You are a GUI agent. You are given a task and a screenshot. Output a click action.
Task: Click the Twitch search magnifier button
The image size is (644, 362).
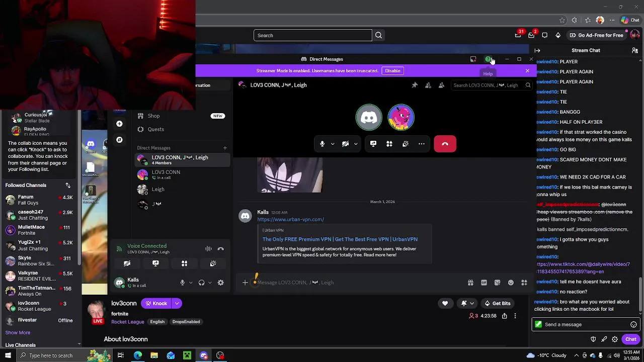point(379,35)
